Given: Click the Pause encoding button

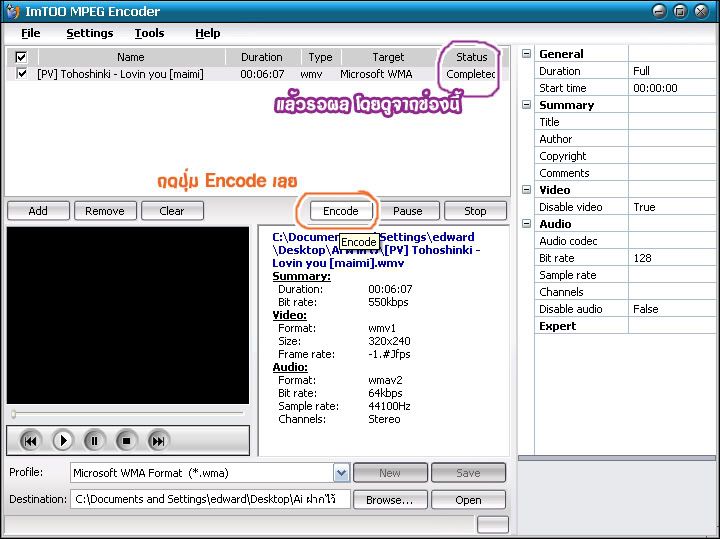Looking at the screenshot, I should (408, 211).
